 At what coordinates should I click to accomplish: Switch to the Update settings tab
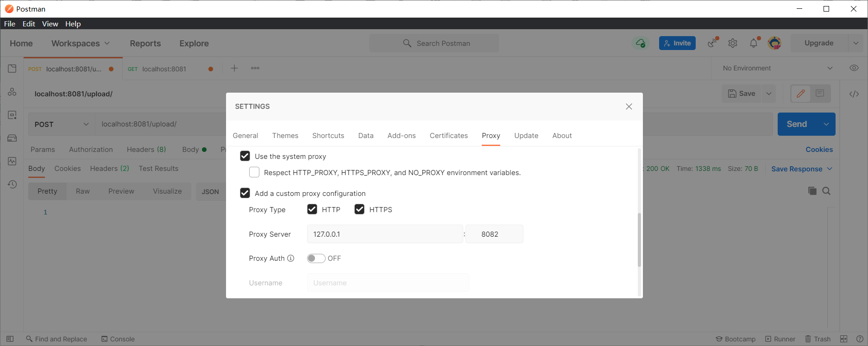tap(527, 136)
